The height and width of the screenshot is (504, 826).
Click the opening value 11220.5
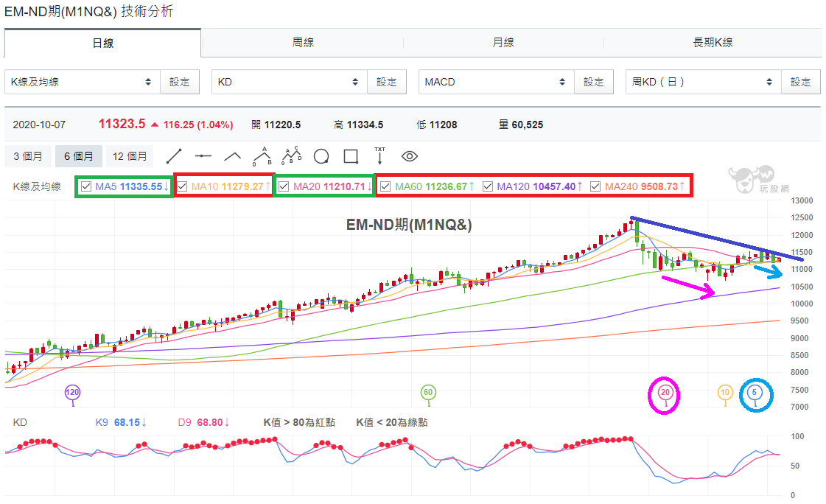coord(282,125)
